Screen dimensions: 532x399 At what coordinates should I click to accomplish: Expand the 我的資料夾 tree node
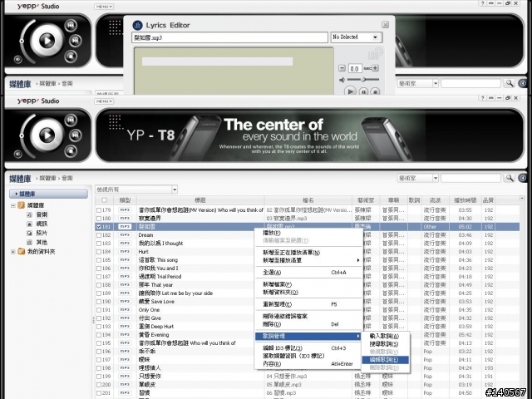(x=13, y=252)
